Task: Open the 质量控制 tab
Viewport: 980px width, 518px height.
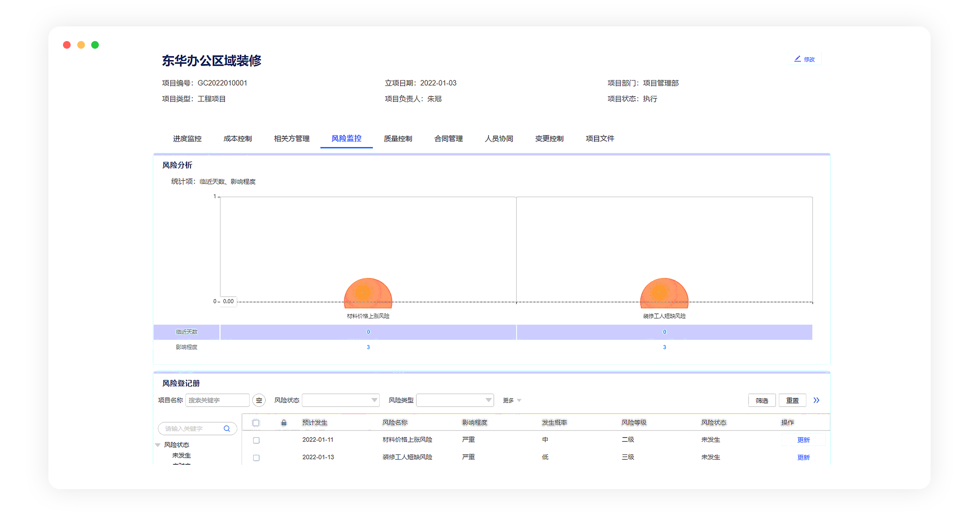Action: (397, 138)
